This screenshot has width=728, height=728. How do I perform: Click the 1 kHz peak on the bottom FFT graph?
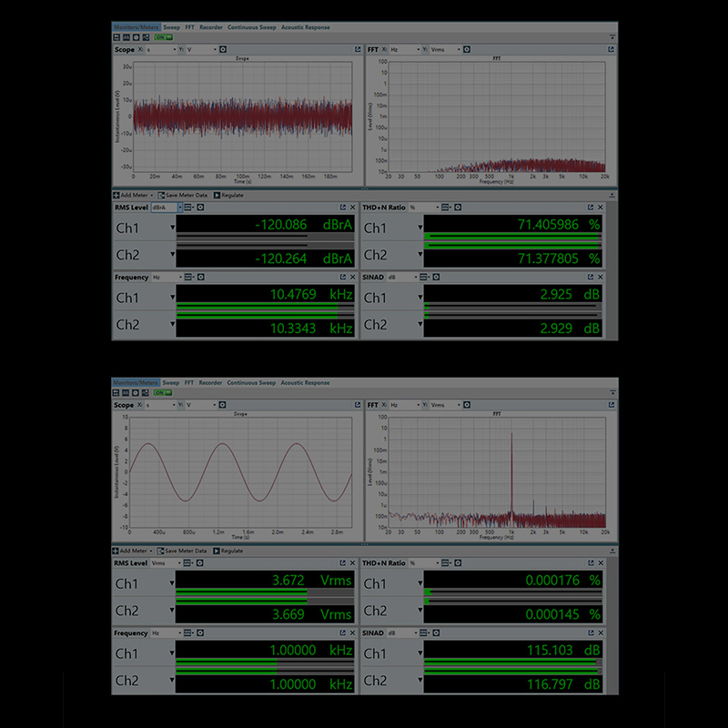click(511, 437)
